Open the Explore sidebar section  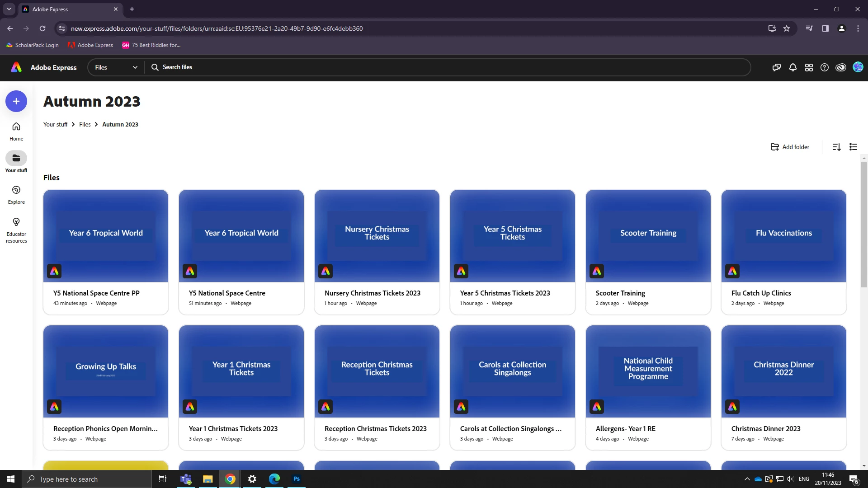pos(16,195)
